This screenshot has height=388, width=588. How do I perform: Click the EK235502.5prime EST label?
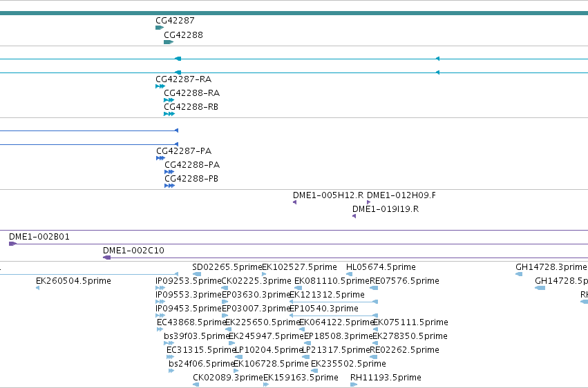click(348, 364)
